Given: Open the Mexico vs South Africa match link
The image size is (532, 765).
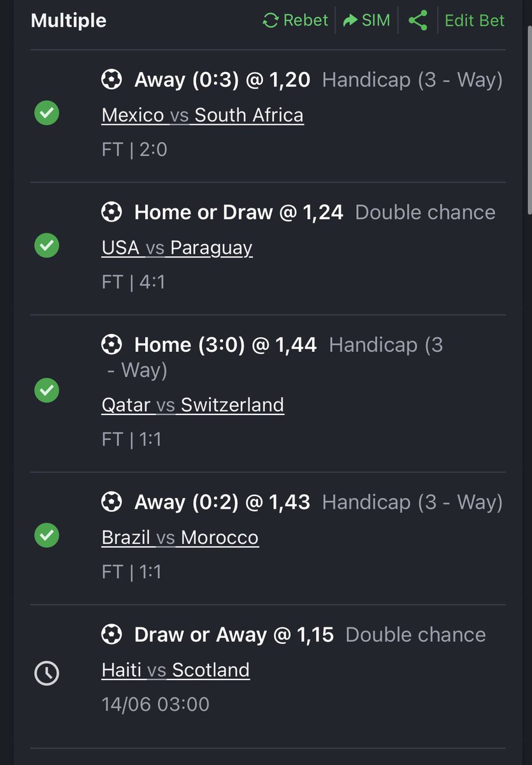Looking at the screenshot, I should pyautogui.click(x=203, y=115).
